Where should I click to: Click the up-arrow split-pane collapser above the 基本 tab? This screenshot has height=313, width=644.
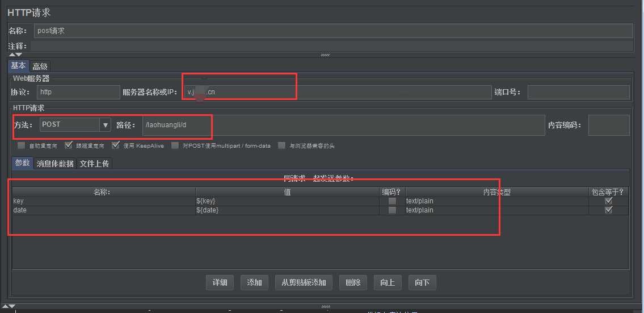tap(11, 55)
